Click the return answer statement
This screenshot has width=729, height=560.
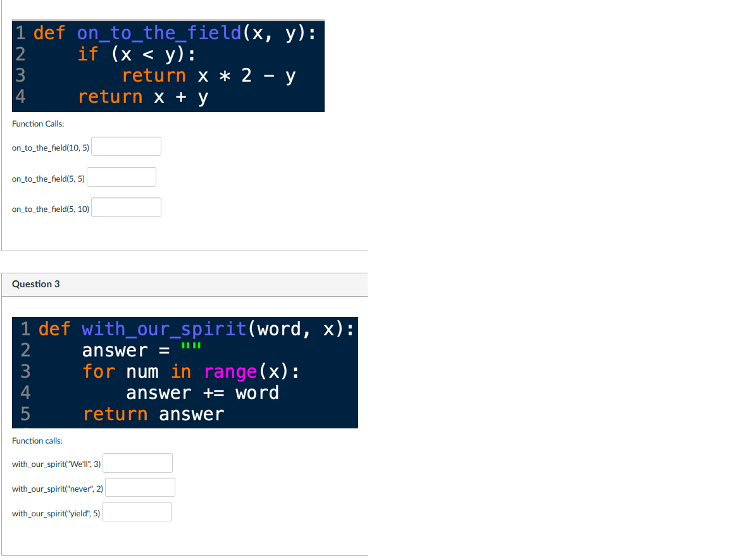pos(152,414)
